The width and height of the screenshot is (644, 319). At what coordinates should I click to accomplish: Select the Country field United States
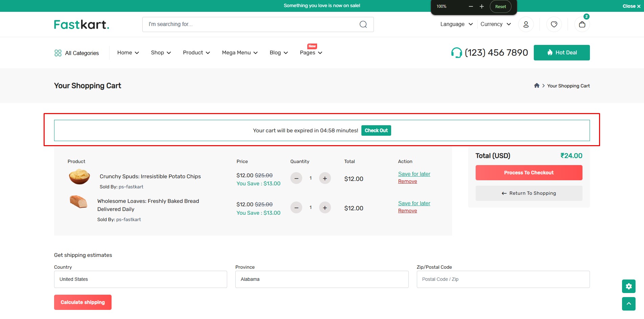click(x=141, y=279)
